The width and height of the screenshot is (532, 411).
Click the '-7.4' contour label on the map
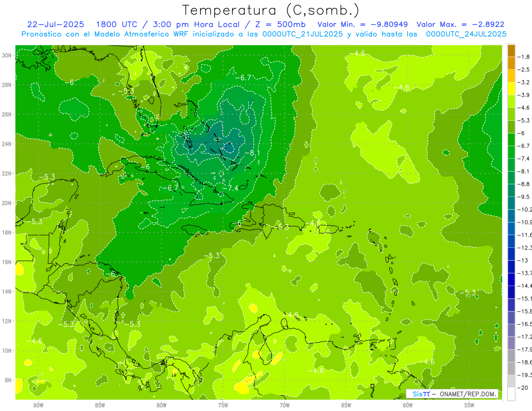[x=231, y=188]
